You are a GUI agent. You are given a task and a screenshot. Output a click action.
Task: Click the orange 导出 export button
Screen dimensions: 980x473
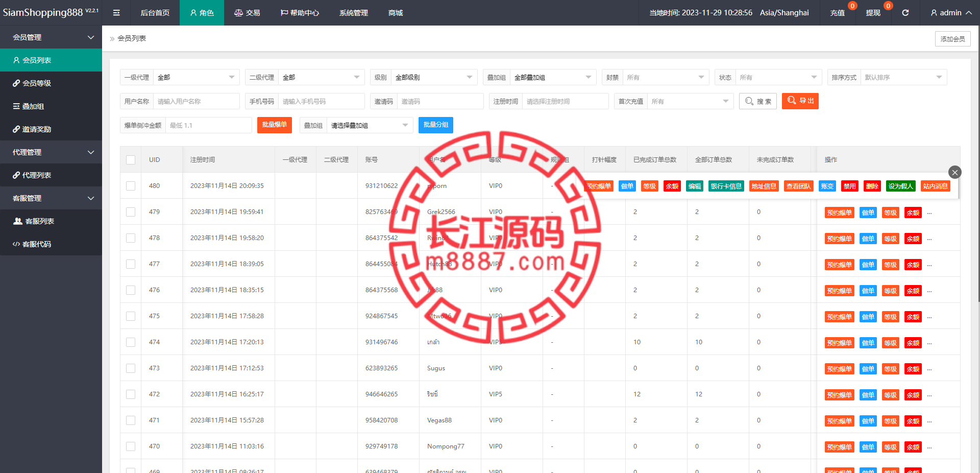(800, 101)
